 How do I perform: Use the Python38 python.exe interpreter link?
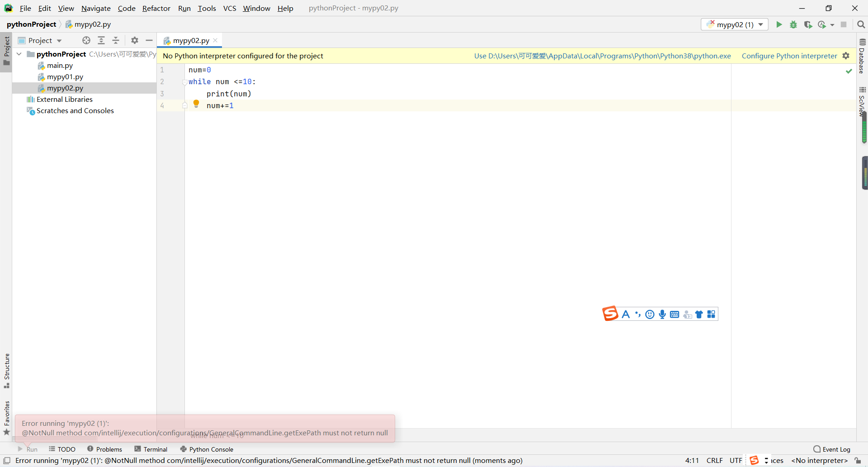602,56
